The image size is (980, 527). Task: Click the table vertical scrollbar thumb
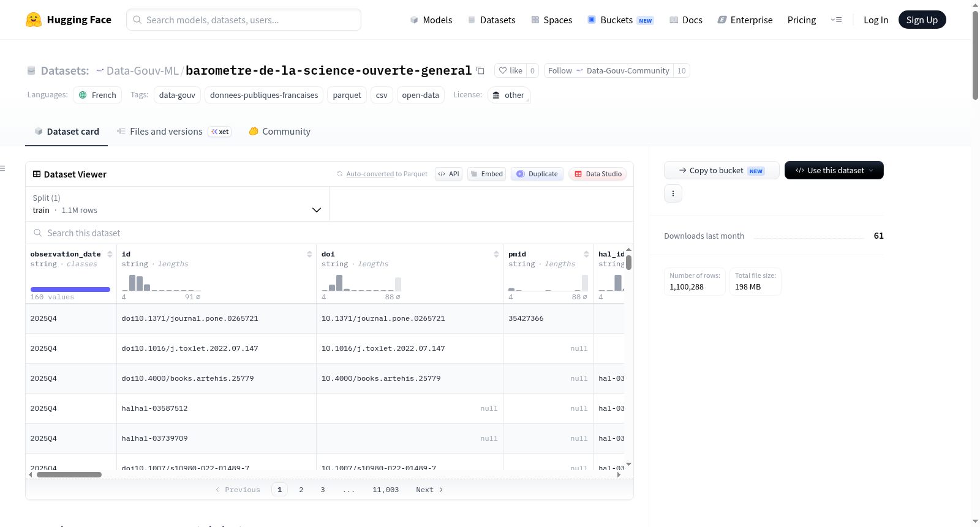tap(628, 263)
